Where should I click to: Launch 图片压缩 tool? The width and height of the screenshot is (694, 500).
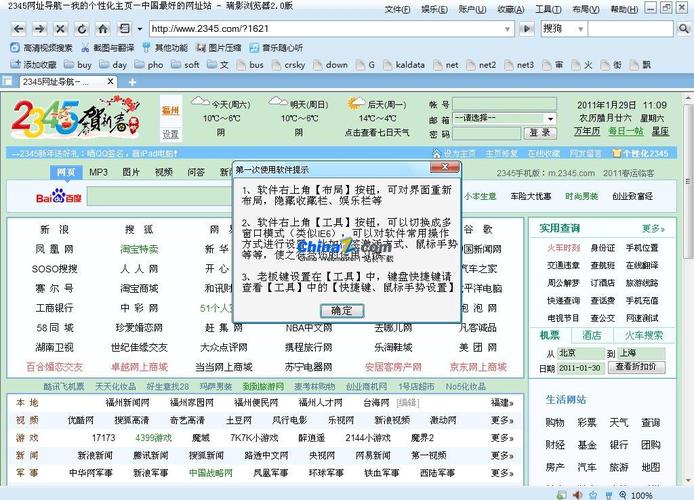click(x=219, y=48)
